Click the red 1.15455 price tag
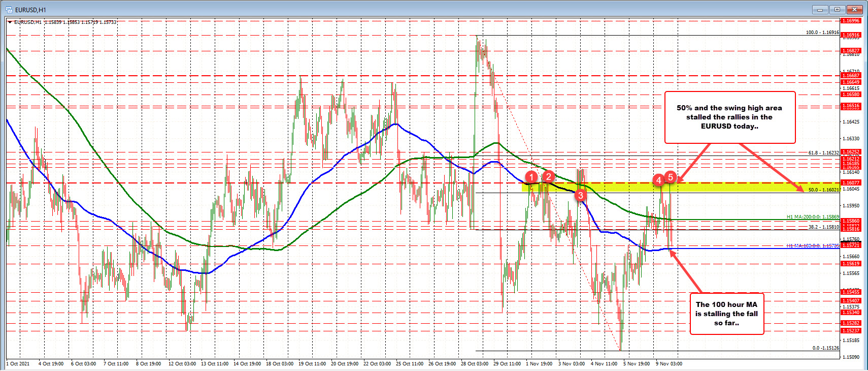This screenshot has height=371, width=868. (851, 292)
